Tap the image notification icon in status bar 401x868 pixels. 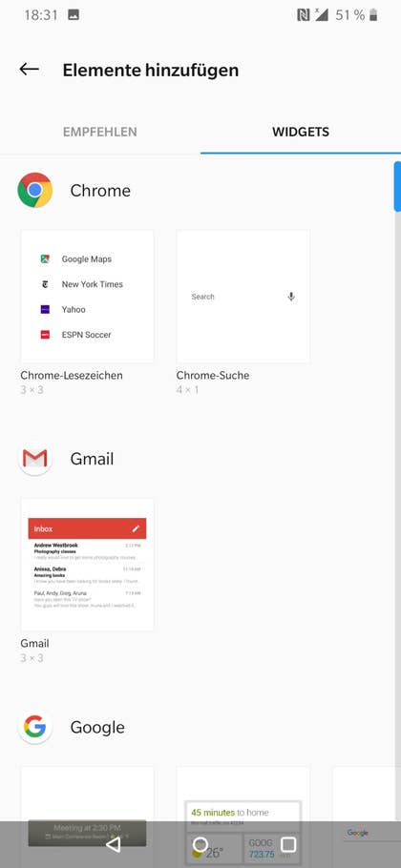tap(74, 15)
